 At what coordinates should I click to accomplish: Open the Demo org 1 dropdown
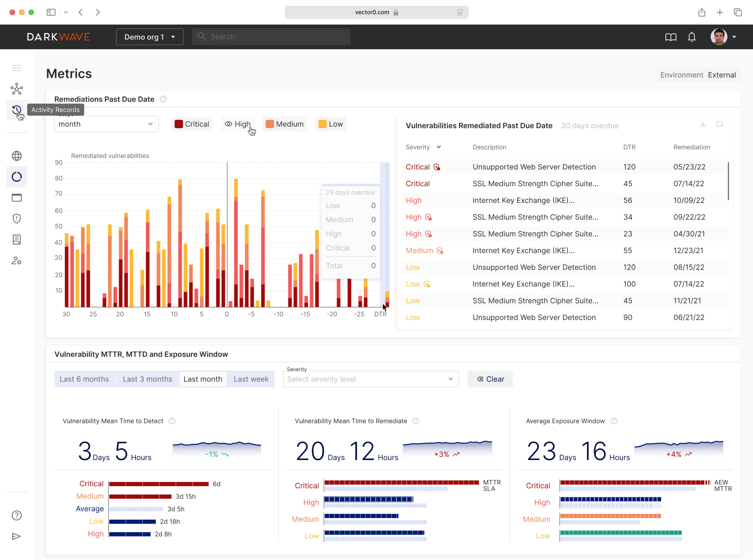[x=150, y=37]
